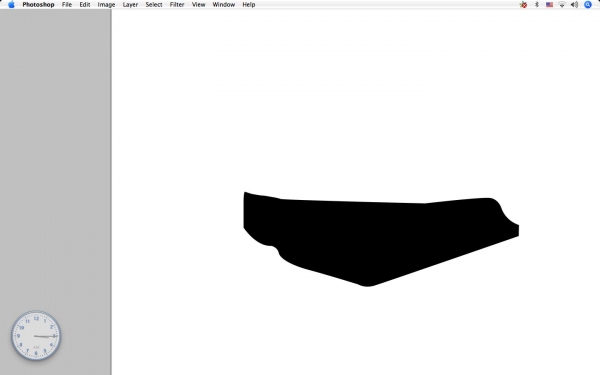This screenshot has height=375, width=600.
Task: Open the Window menu
Action: point(224,5)
